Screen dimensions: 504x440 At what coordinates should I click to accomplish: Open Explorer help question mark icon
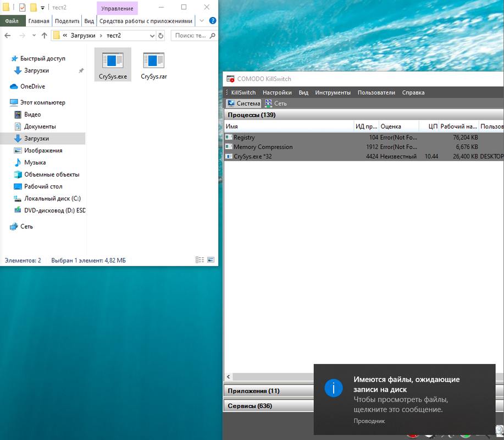coord(213,20)
